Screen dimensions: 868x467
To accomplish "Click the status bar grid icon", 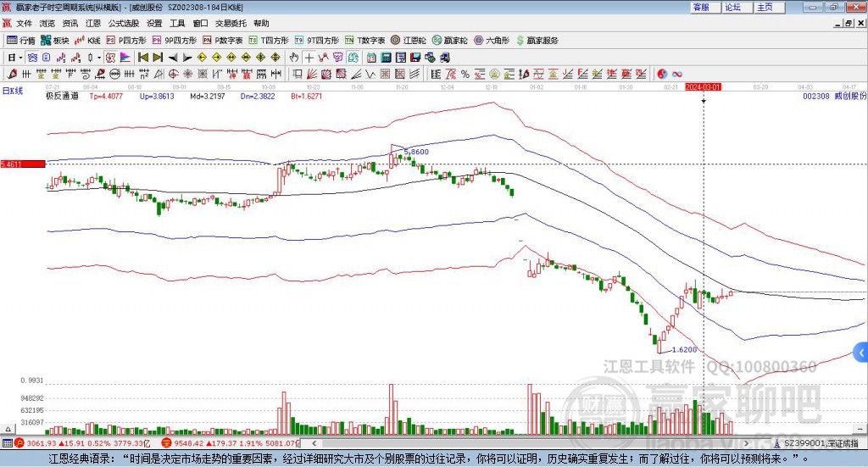I will point(7,443).
